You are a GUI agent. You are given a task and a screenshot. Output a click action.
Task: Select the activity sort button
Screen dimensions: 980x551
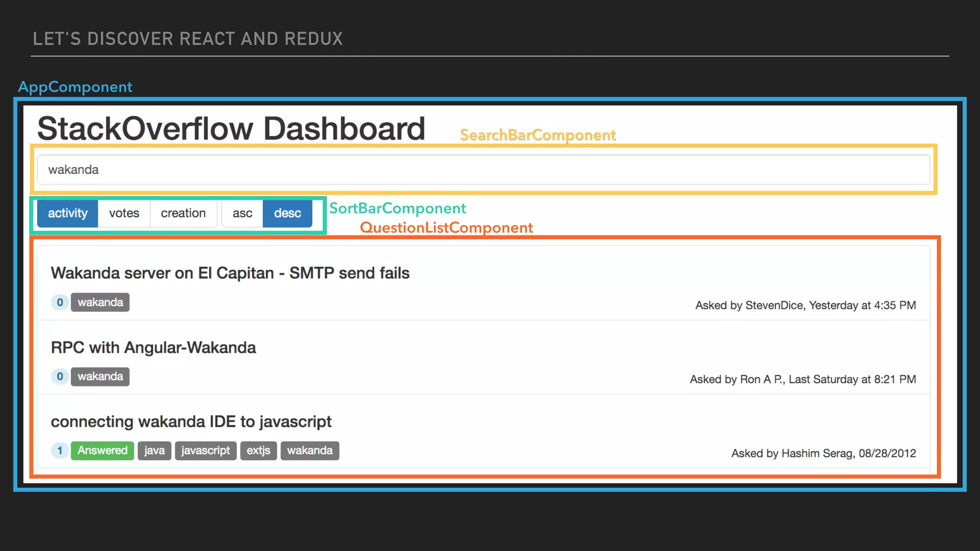(67, 213)
